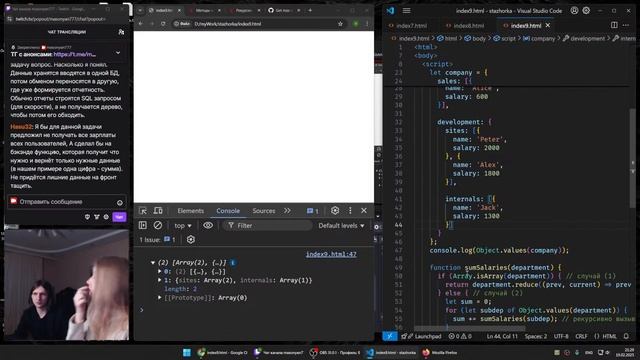
Task: Change indentation via Spaces: 2
Action: 536,336
